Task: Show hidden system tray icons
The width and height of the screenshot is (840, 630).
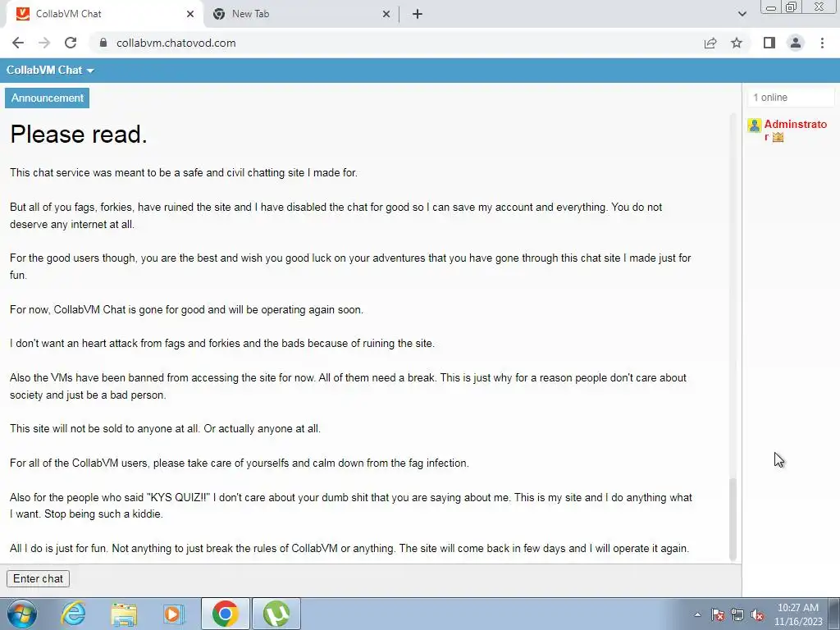Action: (697, 614)
